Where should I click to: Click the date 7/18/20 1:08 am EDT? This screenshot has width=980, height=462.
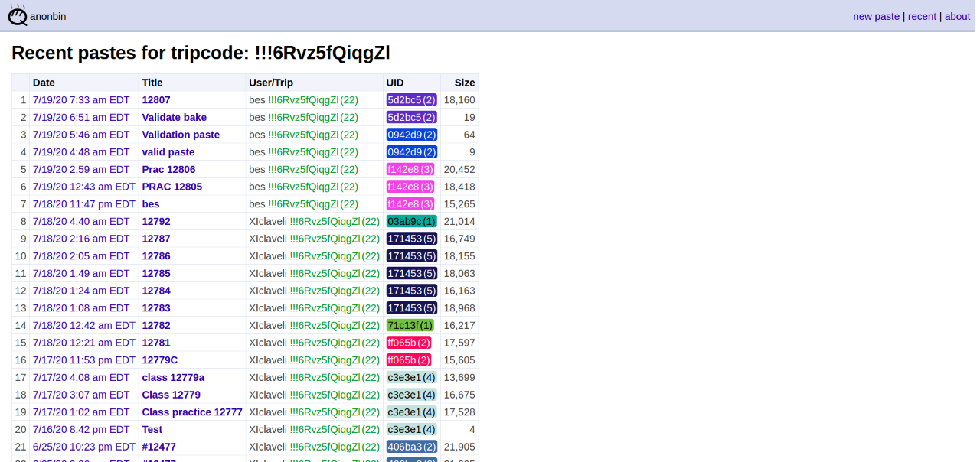coord(81,307)
